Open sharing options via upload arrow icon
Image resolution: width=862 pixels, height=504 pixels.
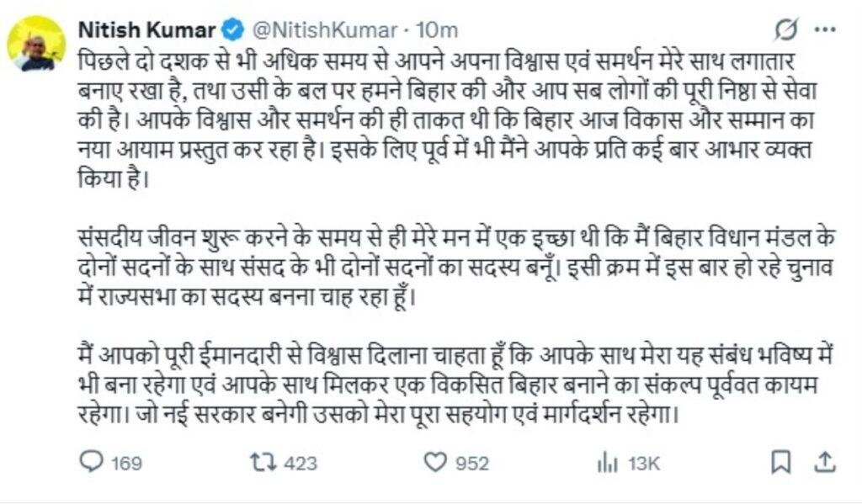827,459
